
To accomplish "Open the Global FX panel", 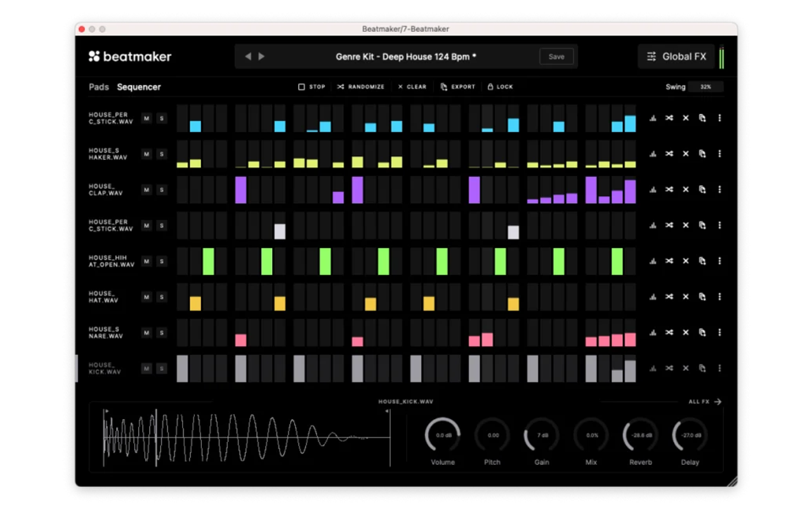I will click(x=676, y=57).
